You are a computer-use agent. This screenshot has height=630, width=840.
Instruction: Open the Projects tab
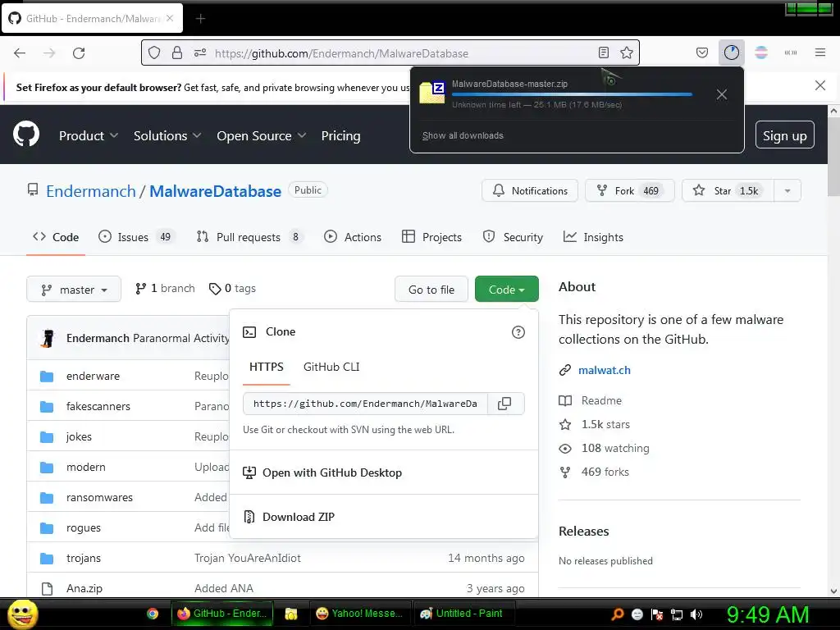pyautogui.click(x=431, y=237)
